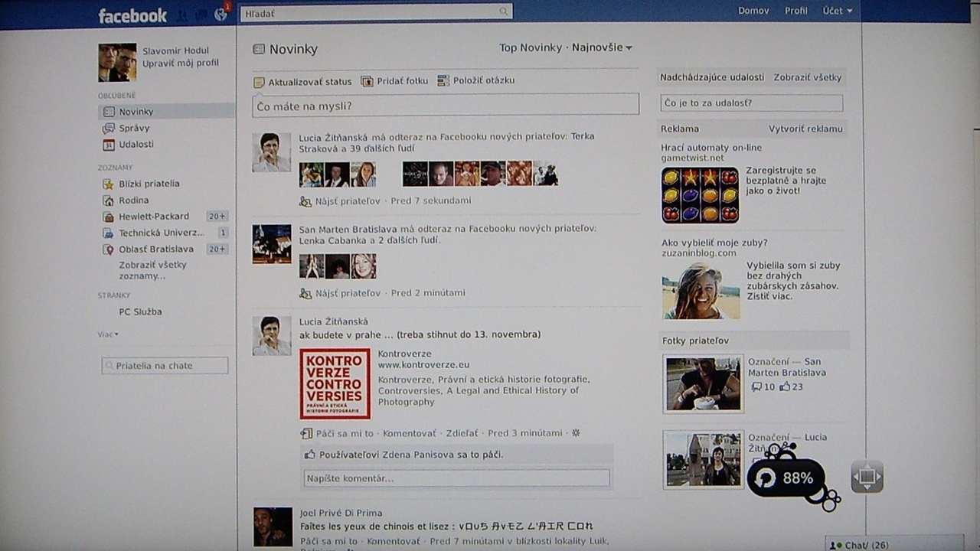The width and height of the screenshot is (980, 551).
Task: Open Hewlett-Packard list icon
Action: coord(108,217)
